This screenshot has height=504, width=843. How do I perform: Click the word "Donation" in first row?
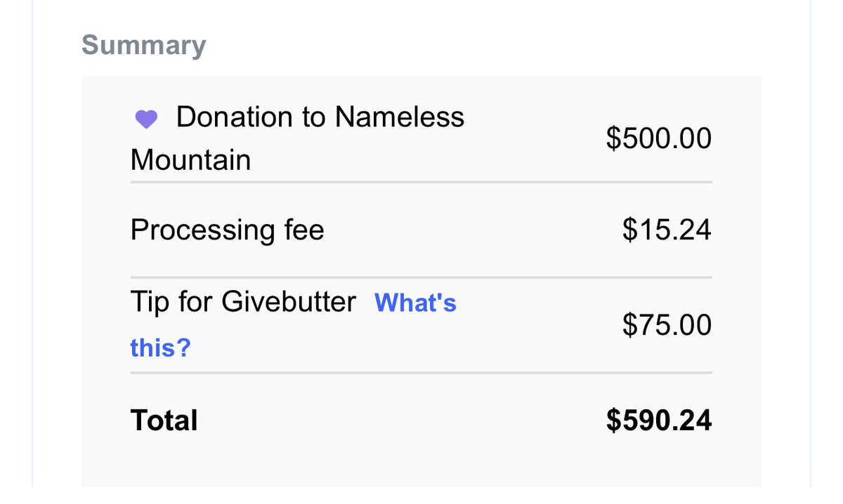(235, 117)
